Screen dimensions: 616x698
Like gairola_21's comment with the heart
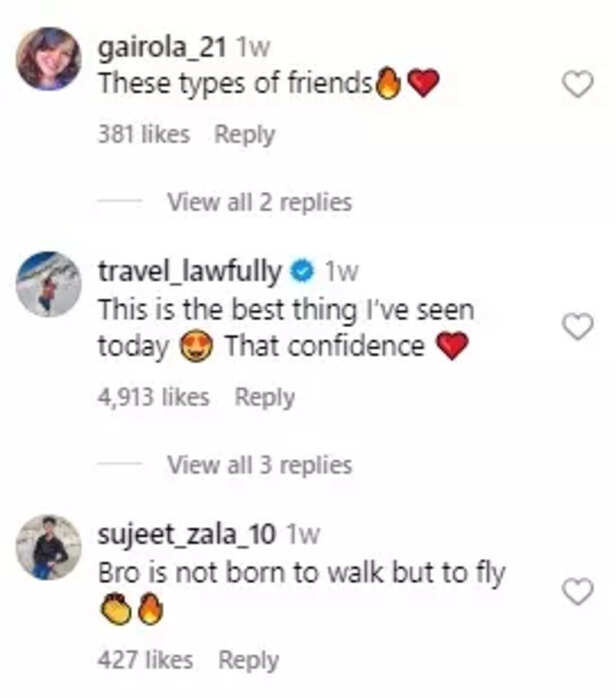coord(578,85)
